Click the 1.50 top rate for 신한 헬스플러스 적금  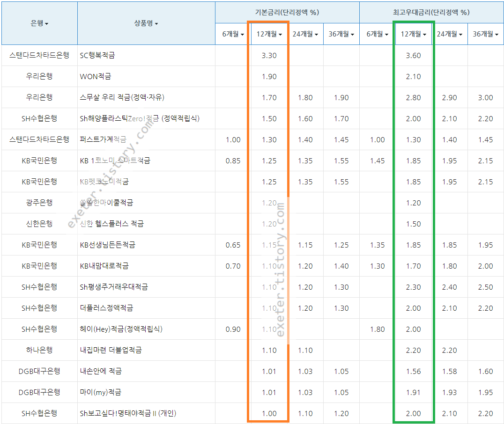pos(413,224)
